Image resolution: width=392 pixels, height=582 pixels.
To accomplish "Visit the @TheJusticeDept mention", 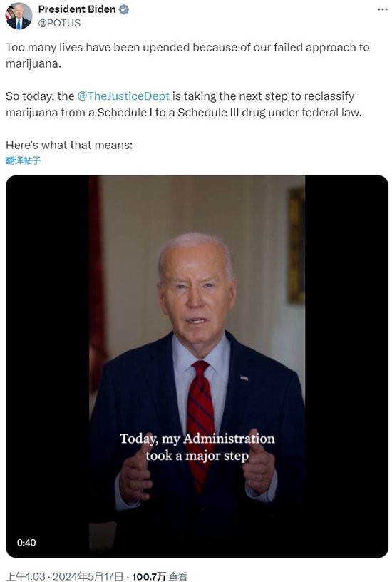I will point(123,96).
